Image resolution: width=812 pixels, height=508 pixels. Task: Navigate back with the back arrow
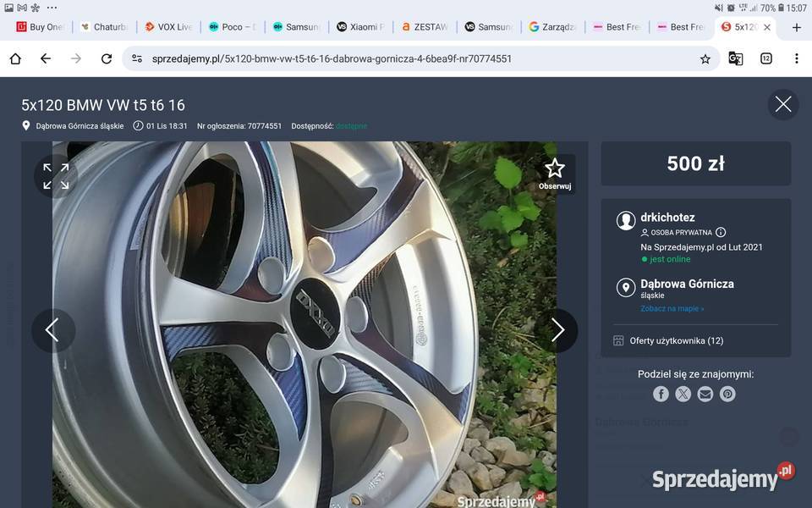pyautogui.click(x=45, y=58)
